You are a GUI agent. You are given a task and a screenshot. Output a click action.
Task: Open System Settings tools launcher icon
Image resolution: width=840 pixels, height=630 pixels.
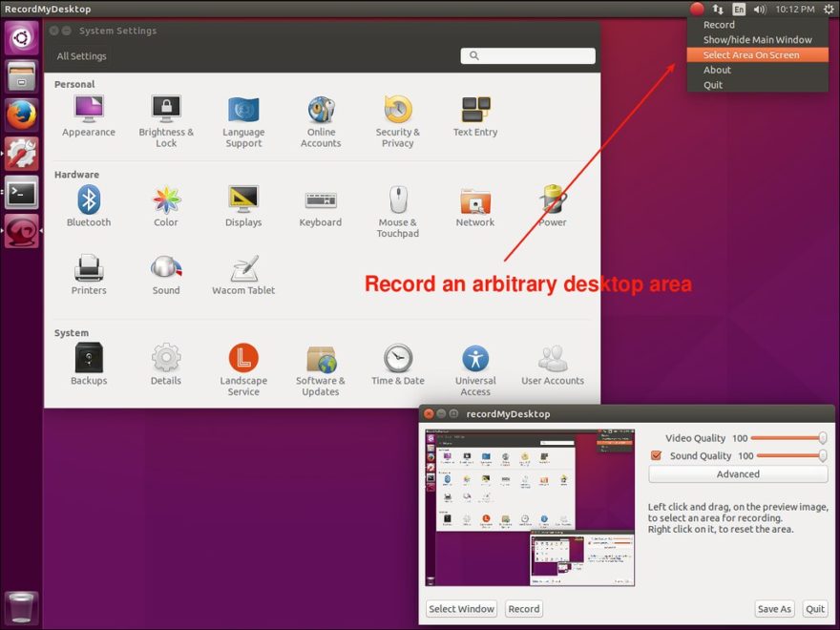(21, 154)
